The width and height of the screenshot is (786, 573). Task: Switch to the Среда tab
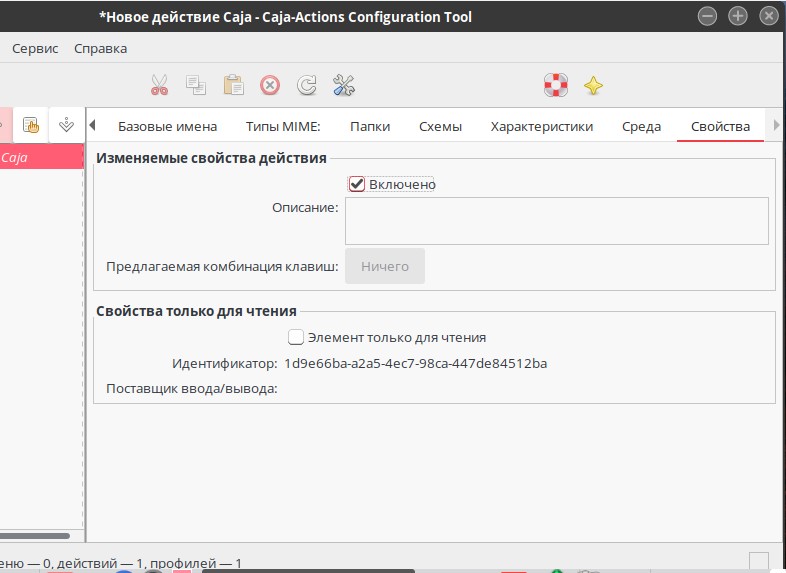(x=641, y=126)
